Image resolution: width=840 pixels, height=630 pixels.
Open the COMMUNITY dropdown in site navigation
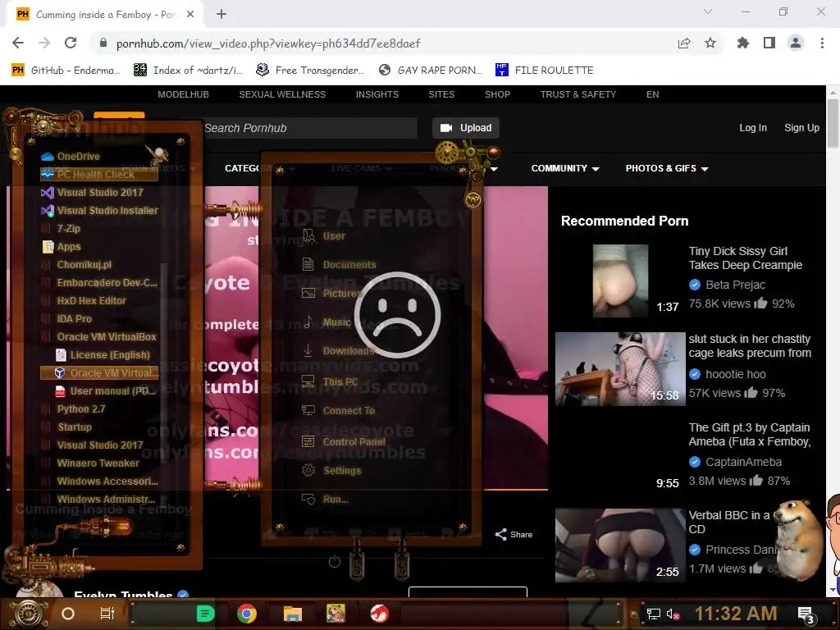[564, 168]
